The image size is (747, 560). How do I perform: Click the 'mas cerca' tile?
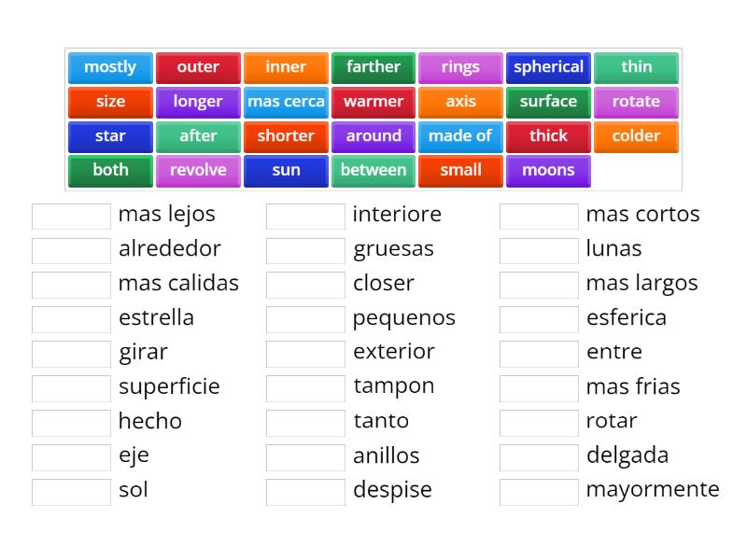click(286, 101)
